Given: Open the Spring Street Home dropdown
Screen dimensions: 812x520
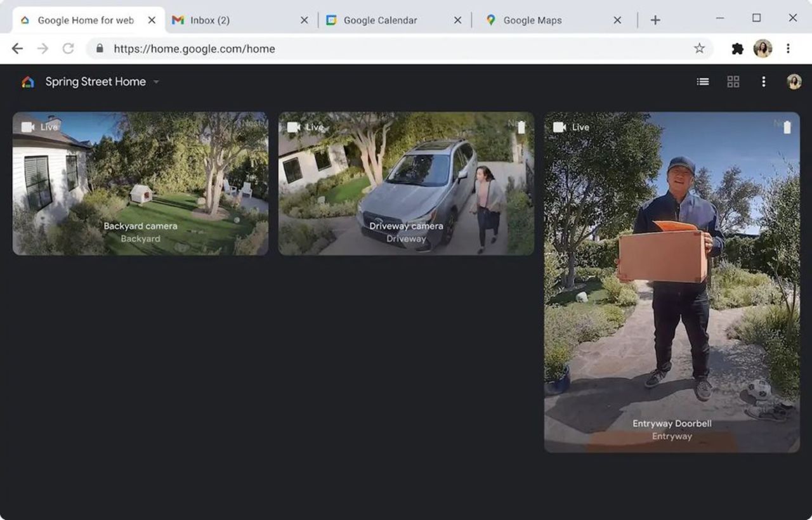Looking at the screenshot, I should (x=156, y=81).
